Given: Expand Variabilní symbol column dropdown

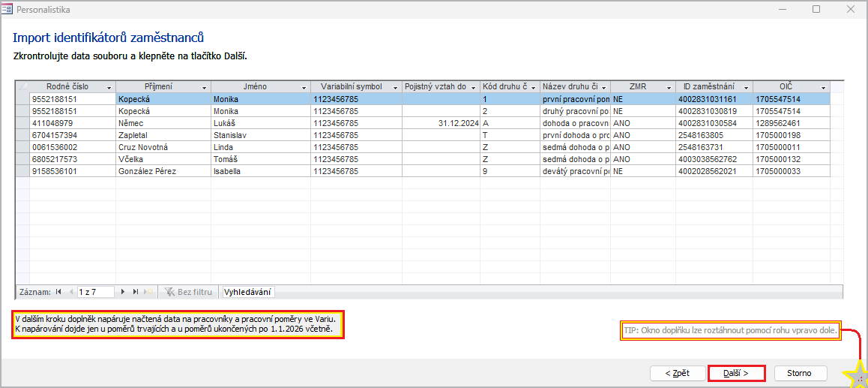Looking at the screenshot, I should tap(395, 87).
